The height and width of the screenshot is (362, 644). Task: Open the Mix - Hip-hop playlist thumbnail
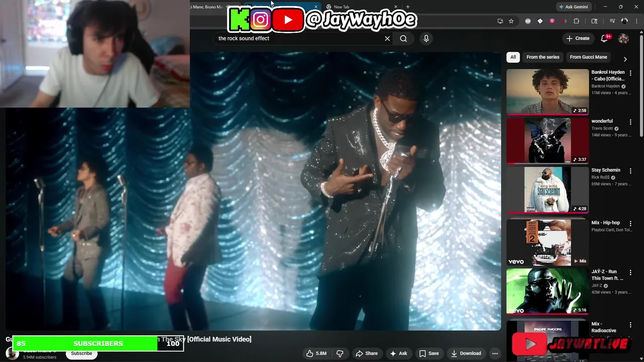547,242
